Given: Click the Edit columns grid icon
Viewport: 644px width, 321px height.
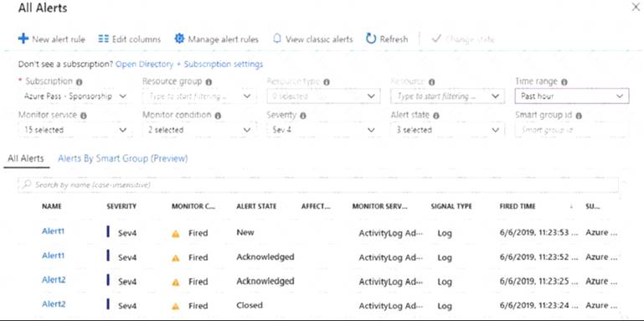Looking at the screenshot, I should coord(104,39).
